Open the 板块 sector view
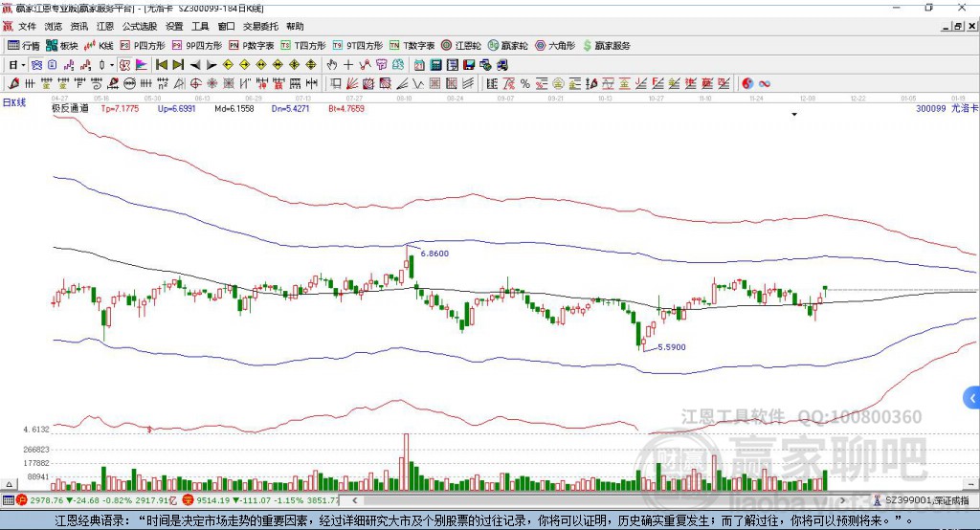This screenshot has width=980, height=530. (x=62, y=46)
